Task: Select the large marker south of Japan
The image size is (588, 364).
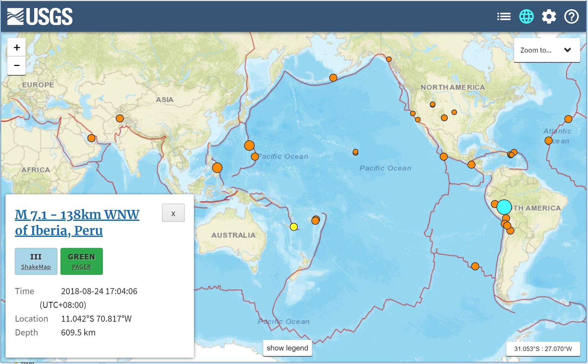Action: pos(249,145)
